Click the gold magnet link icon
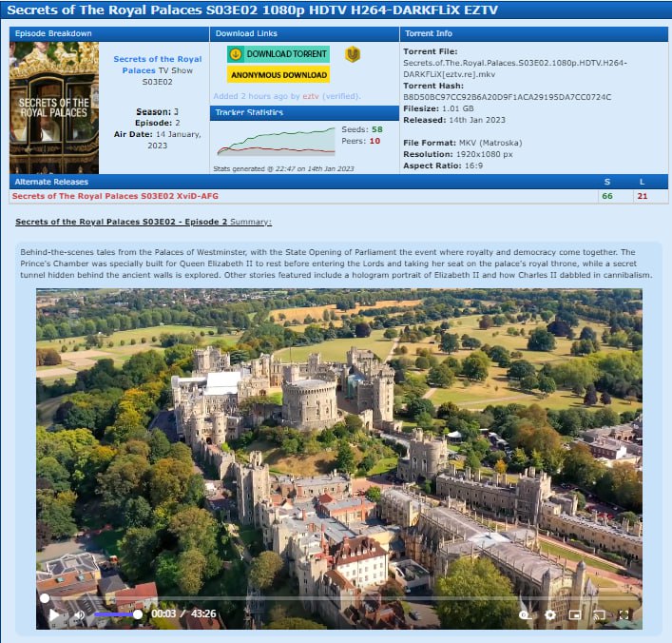 coord(352,54)
